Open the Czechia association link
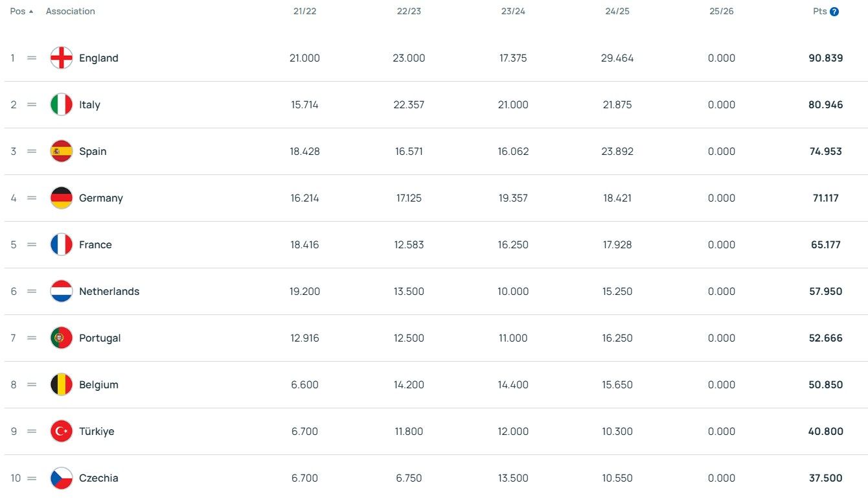The image size is (868, 503). coord(98,478)
